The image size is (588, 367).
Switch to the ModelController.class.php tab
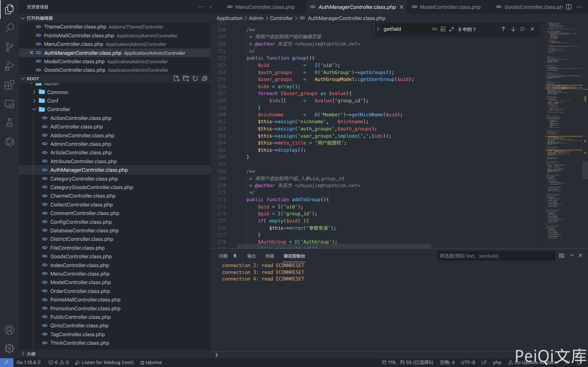(x=450, y=7)
